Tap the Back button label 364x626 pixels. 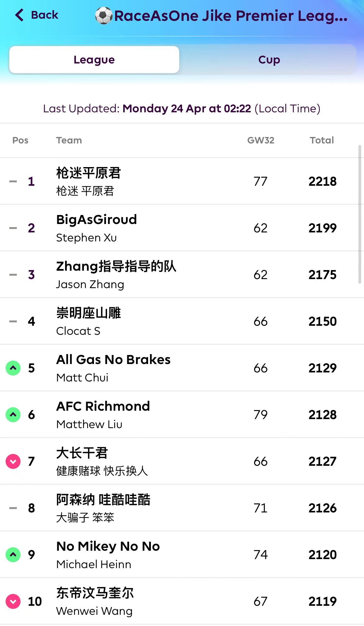tap(44, 15)
